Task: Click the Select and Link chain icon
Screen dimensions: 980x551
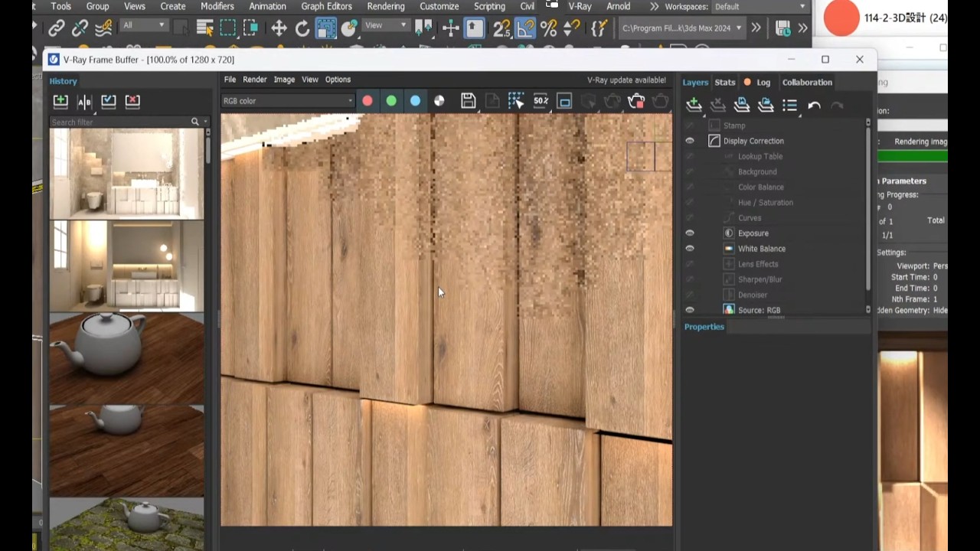Action: [x=56, y=28]
